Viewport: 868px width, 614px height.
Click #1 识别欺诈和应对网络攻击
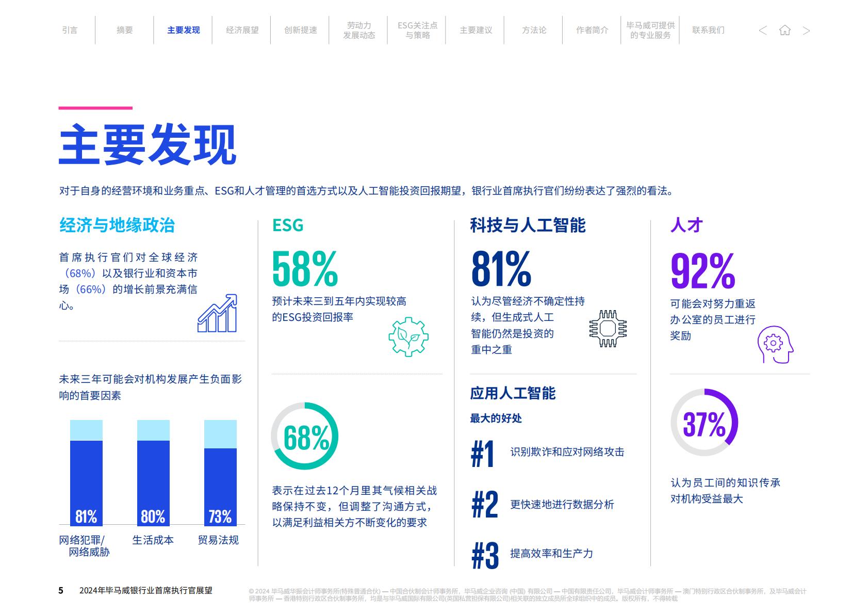point(547,453)
